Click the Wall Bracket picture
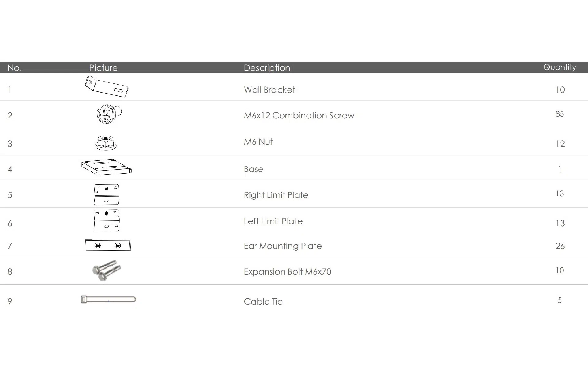Viewport: 588px width, 368px height. [107, 86]
